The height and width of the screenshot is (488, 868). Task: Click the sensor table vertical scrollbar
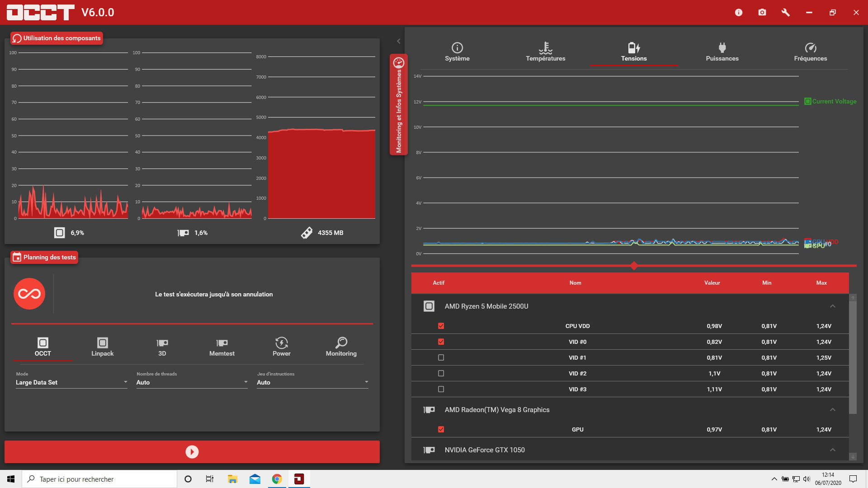tap(853, 357)
